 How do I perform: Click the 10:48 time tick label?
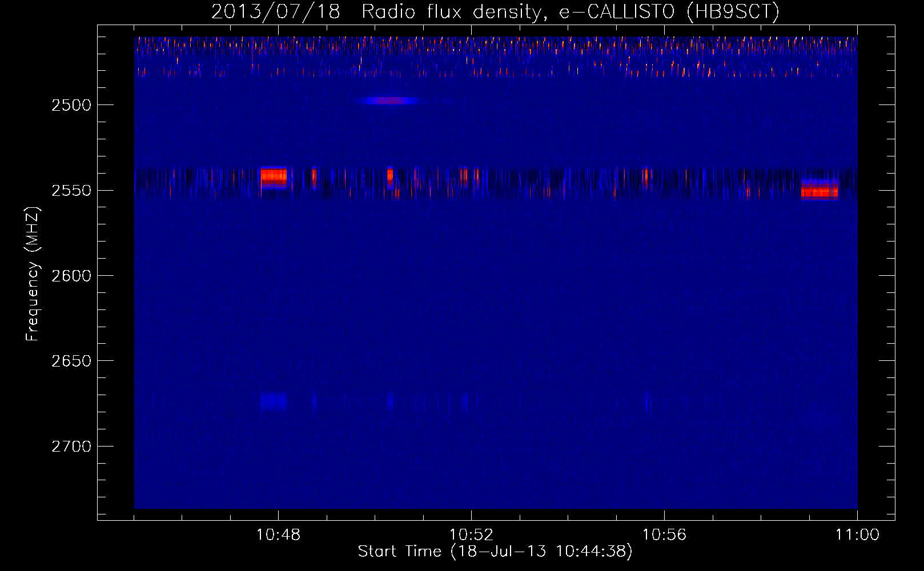point(279,535)
